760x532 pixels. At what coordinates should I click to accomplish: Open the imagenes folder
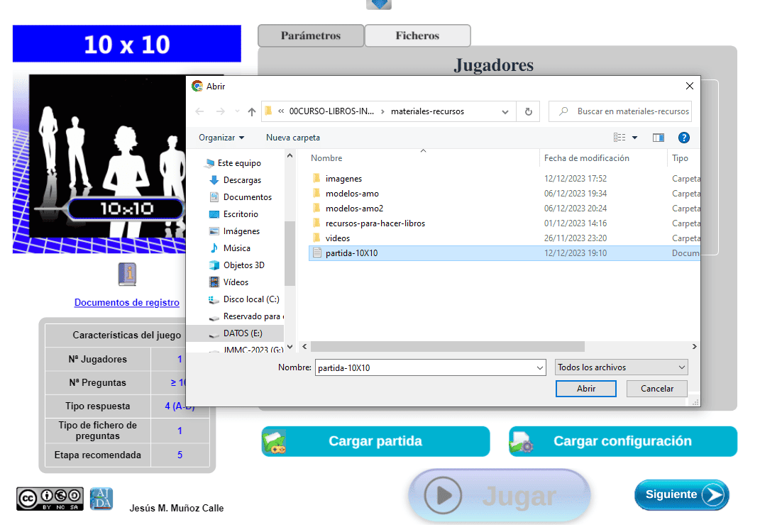(x=343, y=179)
